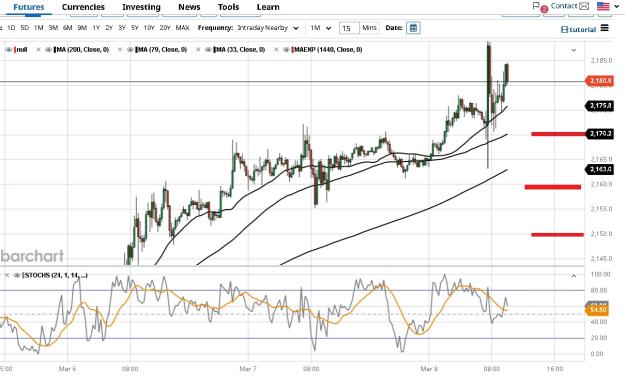Expand the language dropdown arrow beside flag
The image size is (625, 382).
[x=617, y=6]
